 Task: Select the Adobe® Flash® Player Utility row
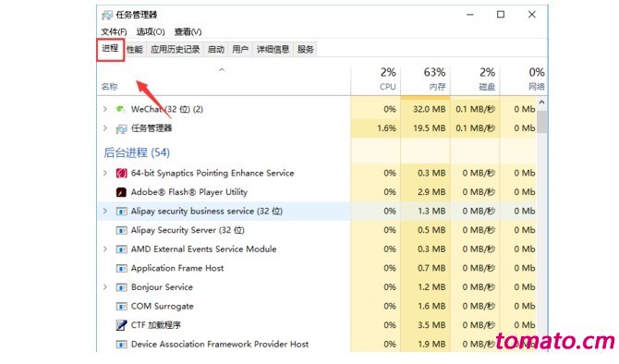(317, 192)
